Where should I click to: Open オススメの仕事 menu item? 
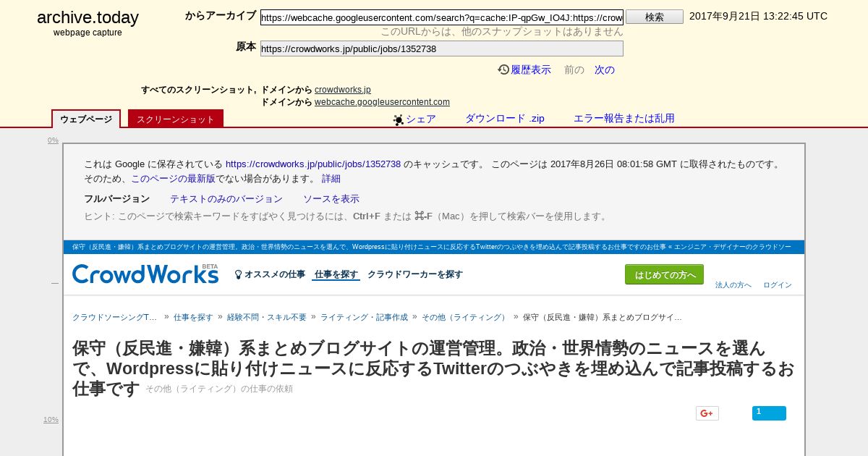coord(275,274)
